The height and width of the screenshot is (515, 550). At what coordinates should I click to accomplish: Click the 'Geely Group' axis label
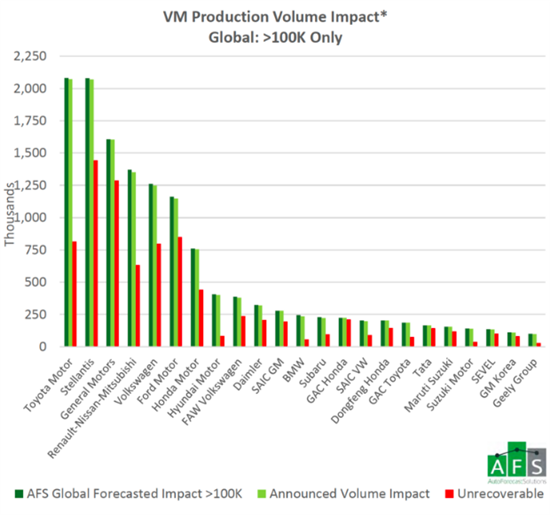point(515,382)
